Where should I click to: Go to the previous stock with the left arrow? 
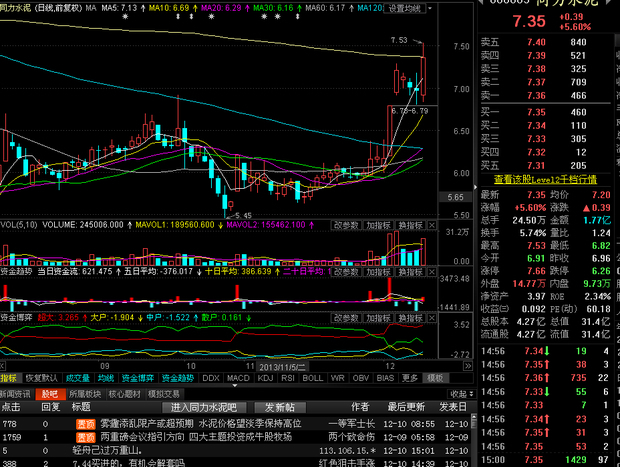(x=481, y=2)
